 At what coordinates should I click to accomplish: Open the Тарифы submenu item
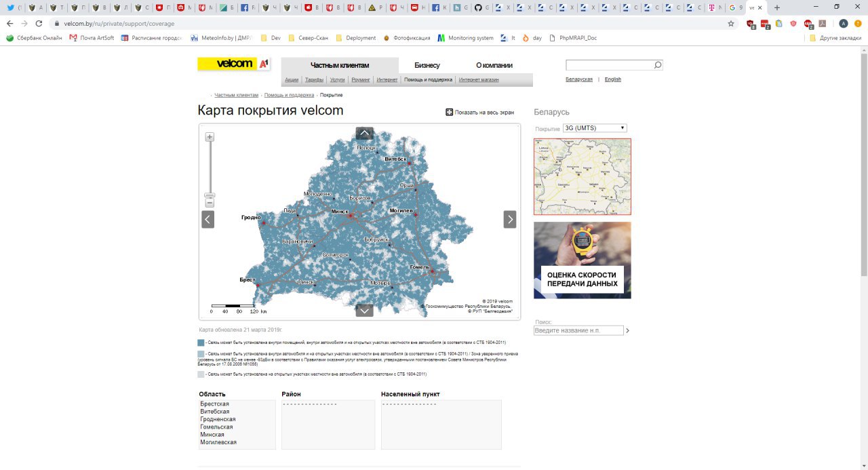click(314, 79)
